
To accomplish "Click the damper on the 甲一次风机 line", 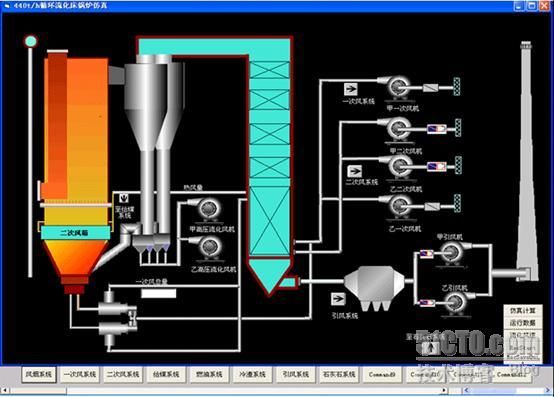I will (x=430, y=87).
